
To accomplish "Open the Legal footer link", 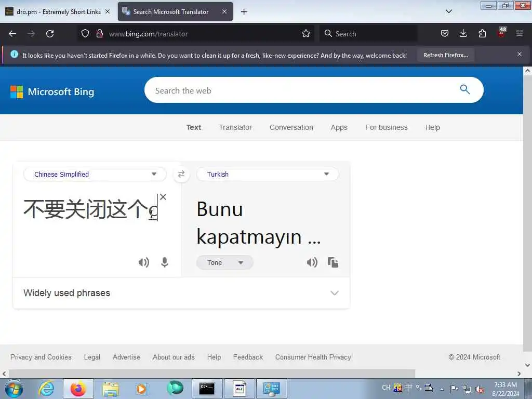I will click(92, 357).
